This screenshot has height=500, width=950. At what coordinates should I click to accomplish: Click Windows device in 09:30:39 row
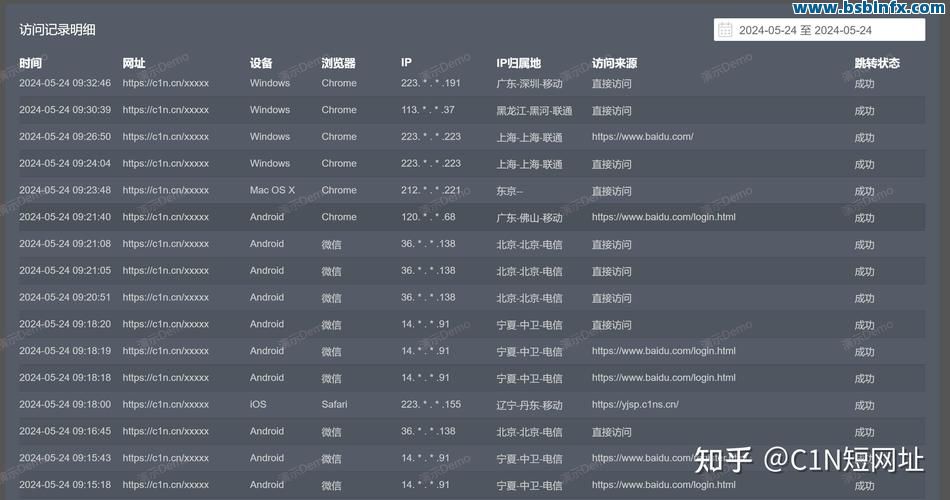[270, 110]
